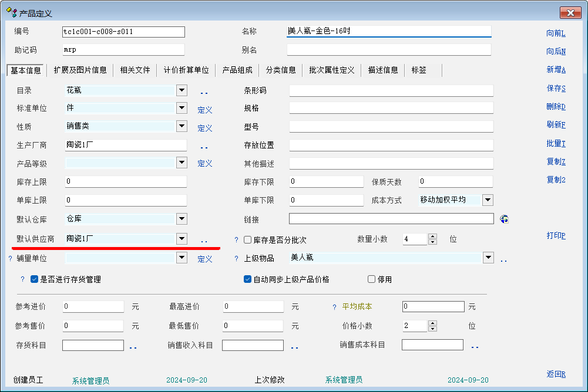The image size is (588, 392).
Task: Click the browse dots next to 存货科目
Action: 133,347
